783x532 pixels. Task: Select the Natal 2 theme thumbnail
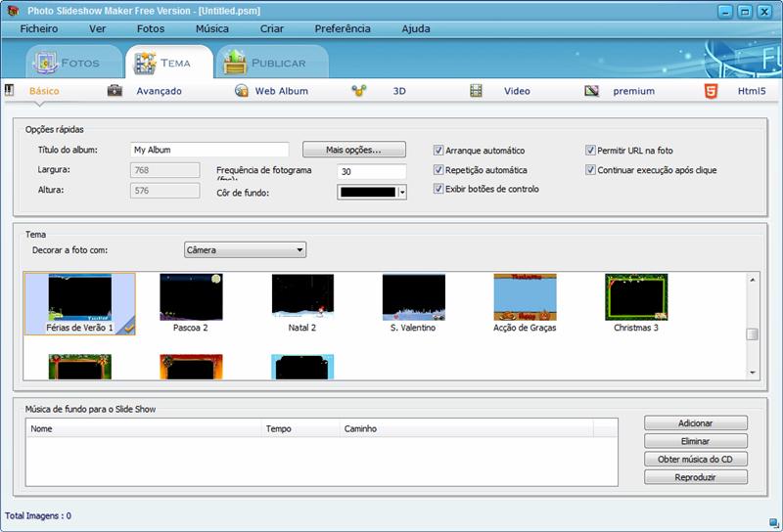(x=302, y=297)
